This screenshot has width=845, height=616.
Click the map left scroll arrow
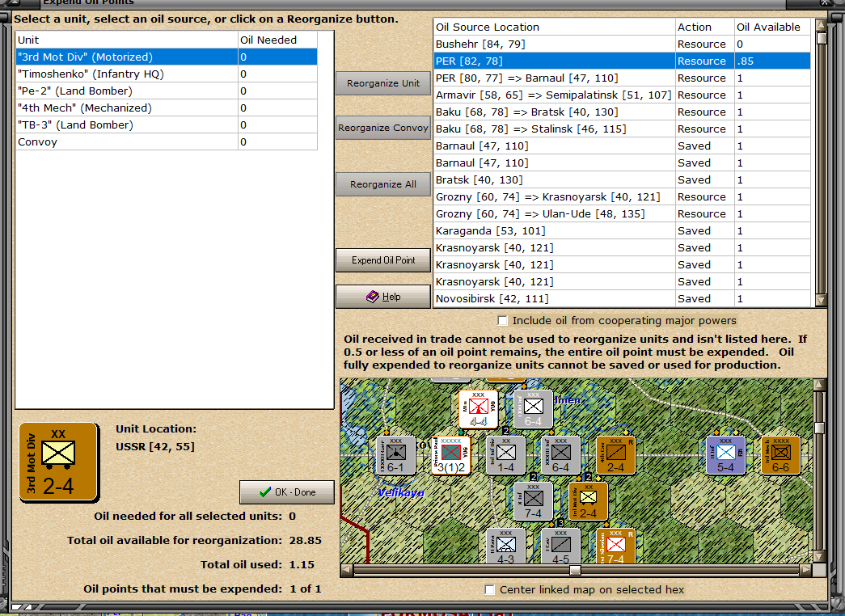(347, 570)
